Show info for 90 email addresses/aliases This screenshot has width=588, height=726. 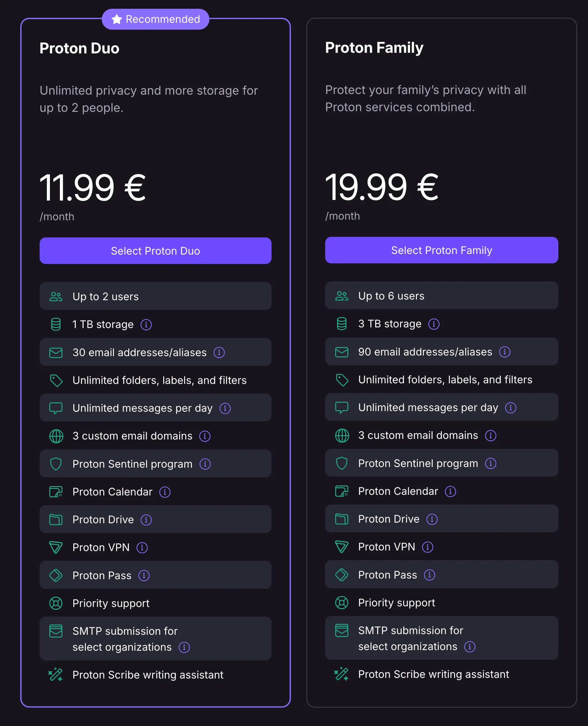504,352
